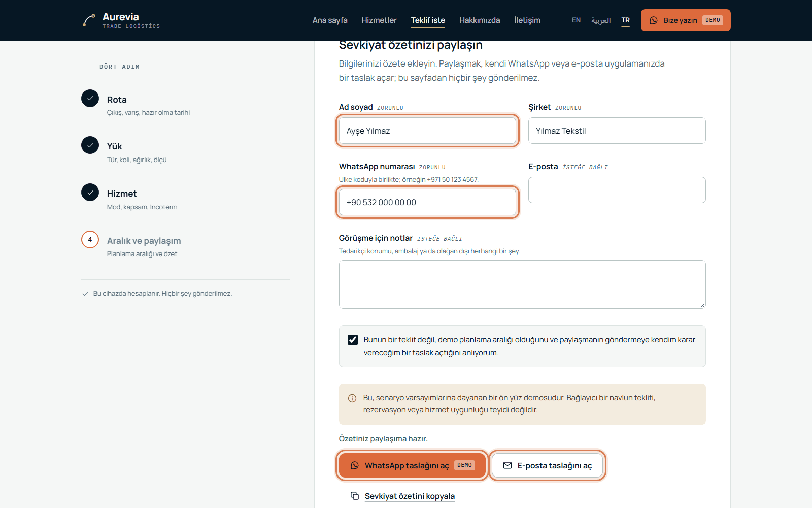Screen dimensions: 812x508
Task: Click the copy icon beside Sevkiyat özetini kopyala
Action: [355, 496]
